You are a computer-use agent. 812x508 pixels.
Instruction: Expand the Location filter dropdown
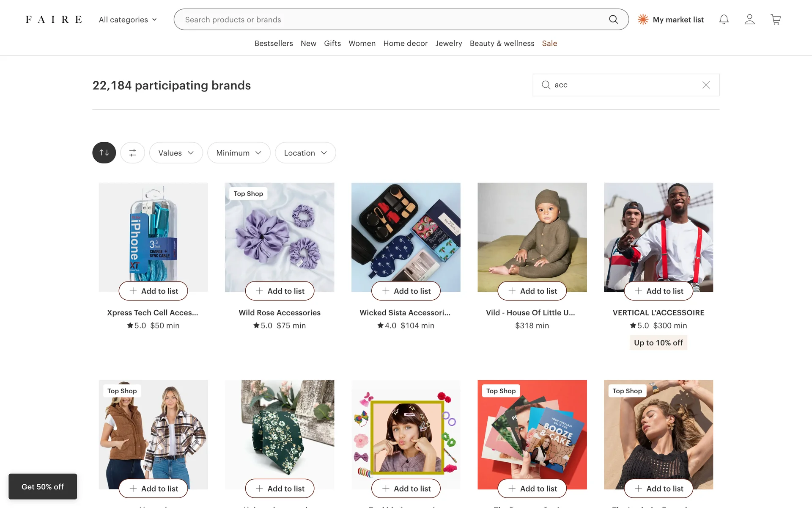305,153
